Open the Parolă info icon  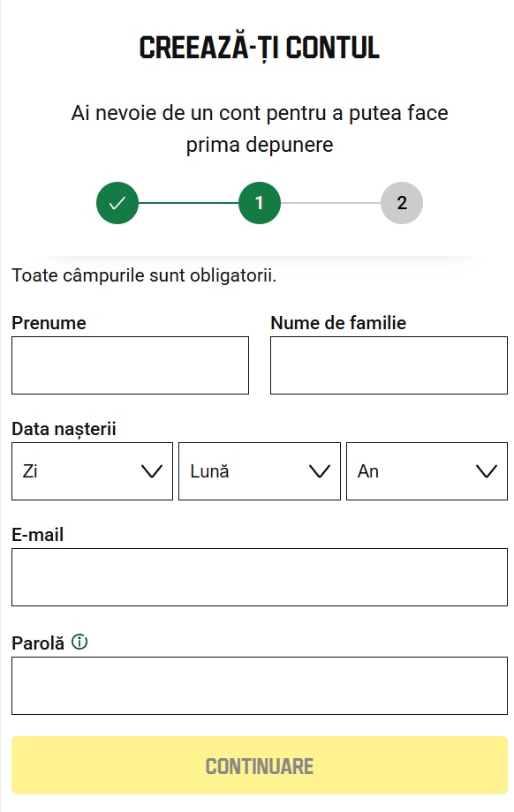(79, 643)
